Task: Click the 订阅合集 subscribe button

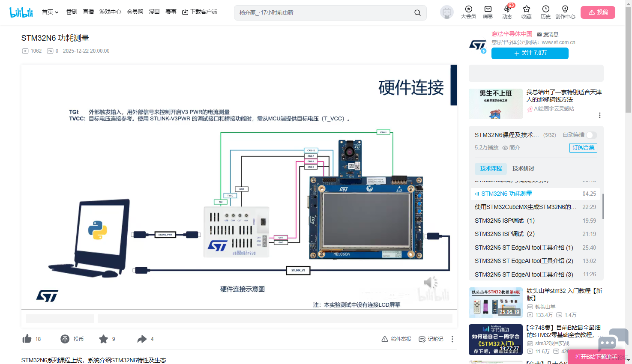Action: (583, 148)
